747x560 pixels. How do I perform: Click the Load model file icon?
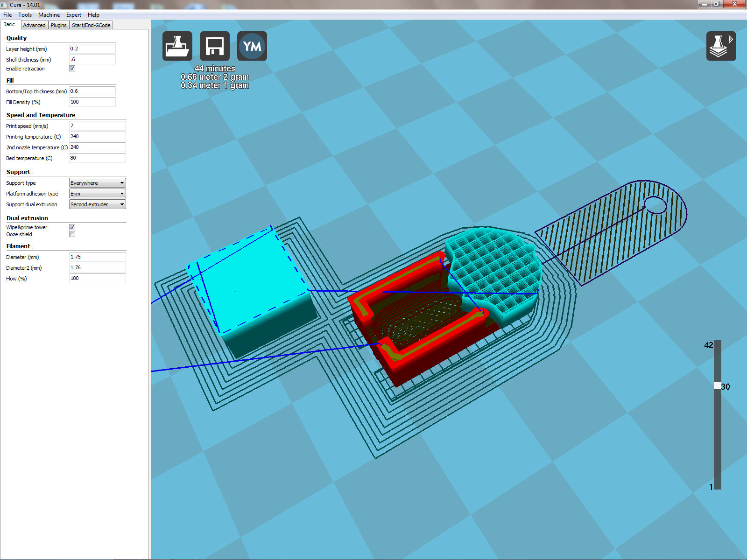(x=177, y=46)
